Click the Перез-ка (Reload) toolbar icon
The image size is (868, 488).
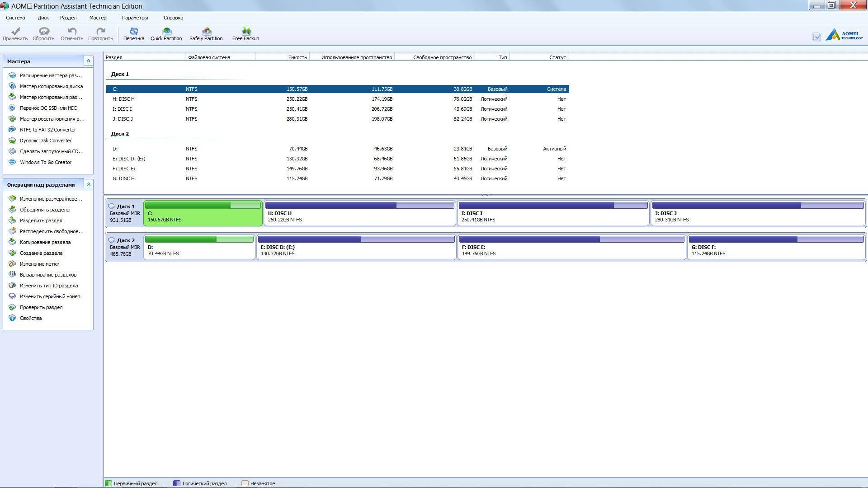click(134, 34)
